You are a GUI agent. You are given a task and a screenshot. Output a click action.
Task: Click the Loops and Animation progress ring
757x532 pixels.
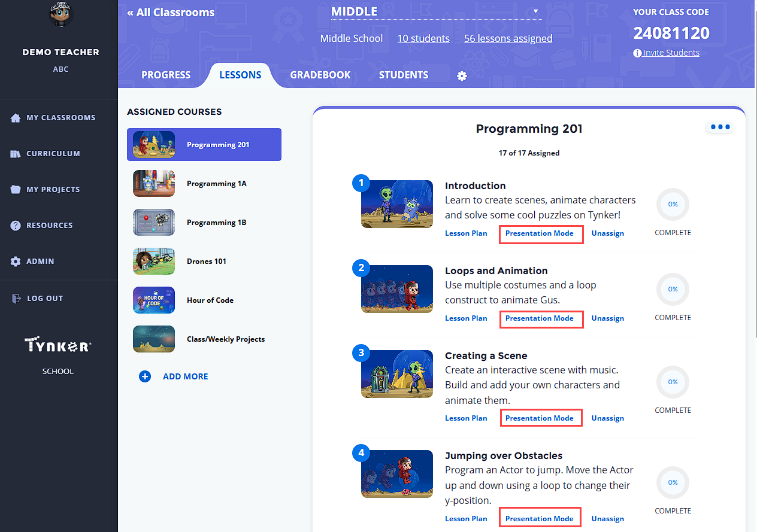coord(673,289)
